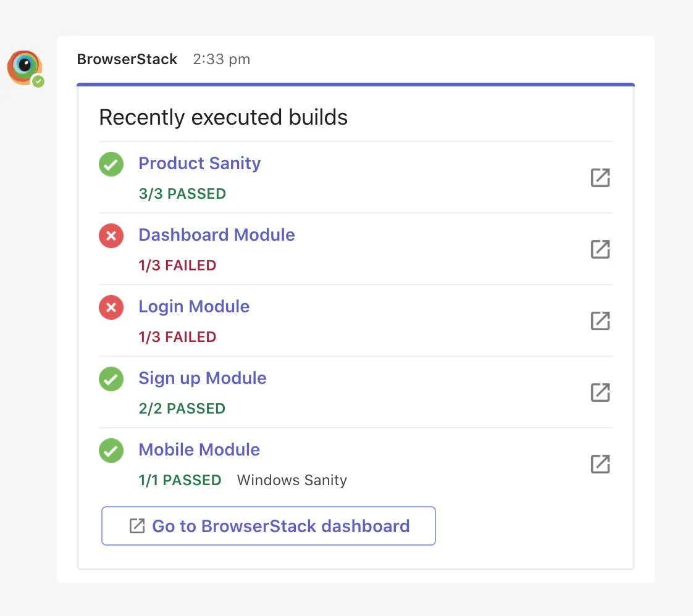Click green passed checkmark beside Product Sanity
This screenshot has width=693, height=616.
(111, 164)
